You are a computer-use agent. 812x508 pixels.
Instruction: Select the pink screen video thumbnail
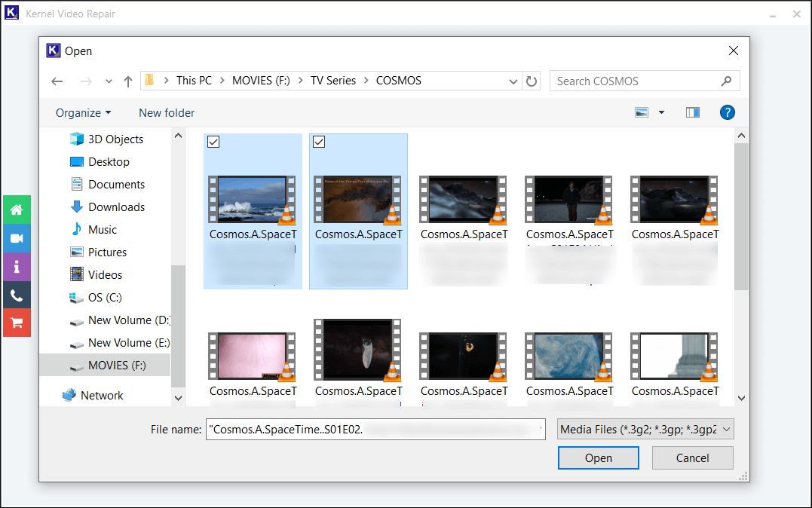[x=253, y=357]
